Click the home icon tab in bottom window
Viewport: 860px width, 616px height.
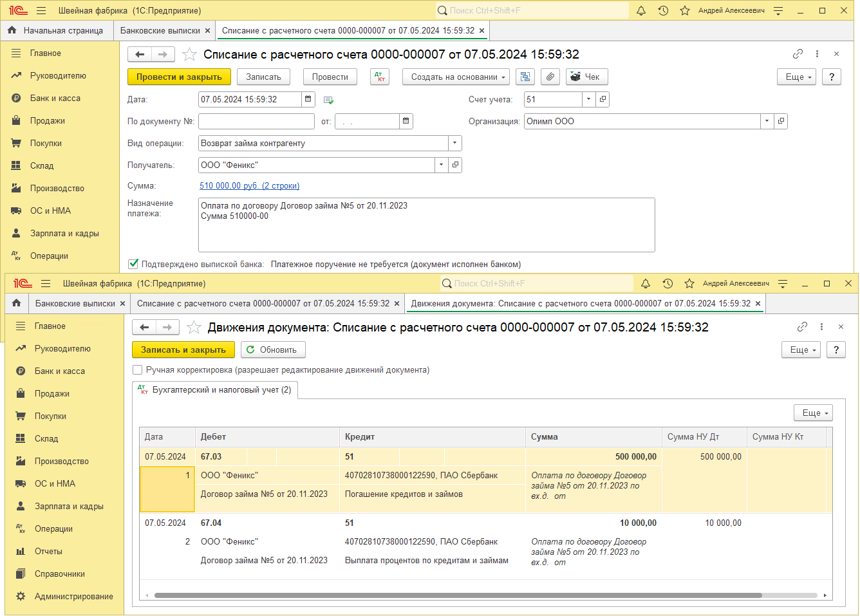tap(17, 303)
